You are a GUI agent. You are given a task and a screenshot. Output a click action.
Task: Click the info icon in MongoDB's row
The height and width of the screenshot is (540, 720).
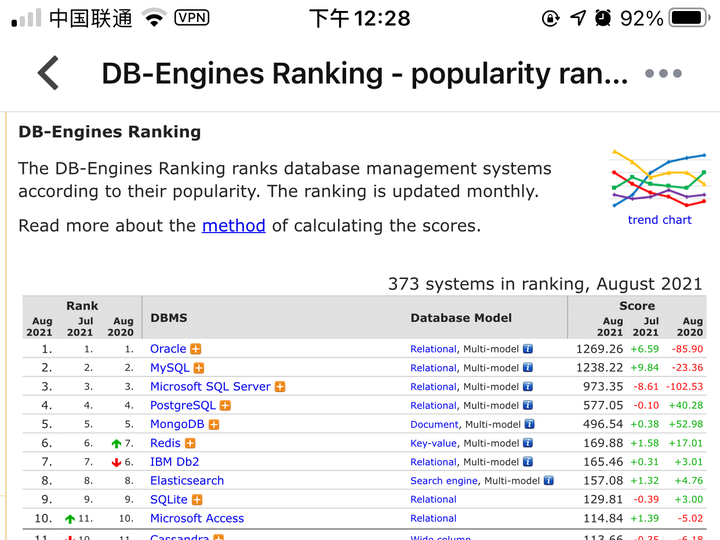[x=530, y=424]
